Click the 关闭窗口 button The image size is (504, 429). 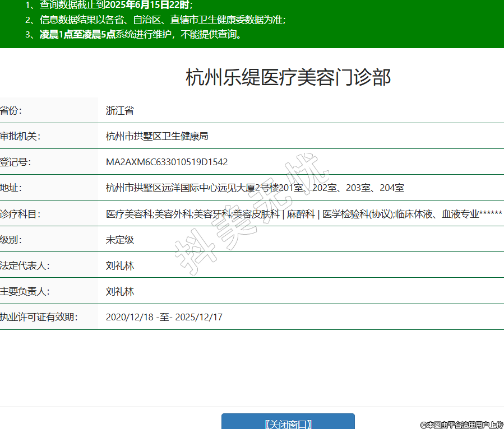[x=288, y=423]
